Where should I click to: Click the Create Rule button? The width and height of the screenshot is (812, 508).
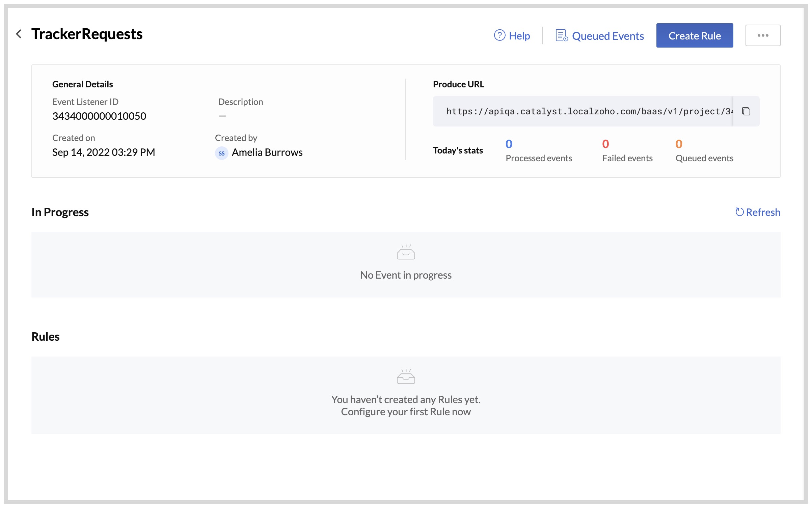tap(694, 35)
